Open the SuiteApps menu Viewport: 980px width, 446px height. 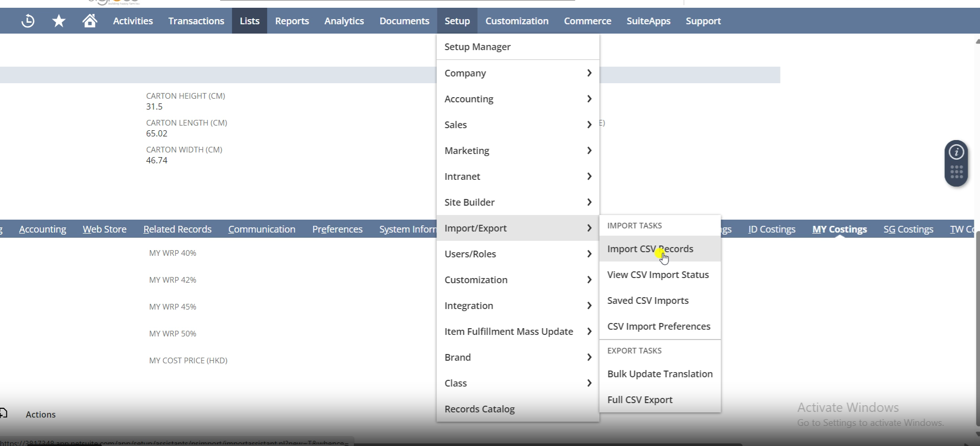click(x=648, y=21)
